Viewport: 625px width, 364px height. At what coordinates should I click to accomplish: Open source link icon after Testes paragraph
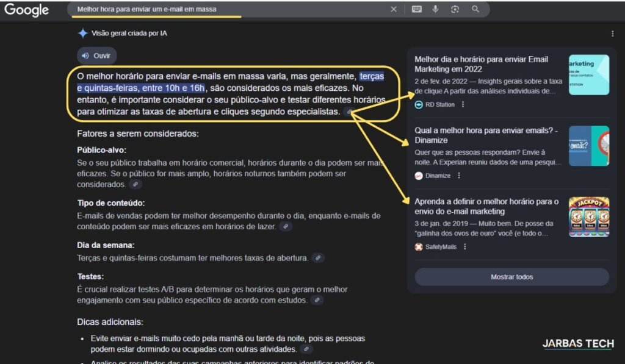(x=317, y=300)
